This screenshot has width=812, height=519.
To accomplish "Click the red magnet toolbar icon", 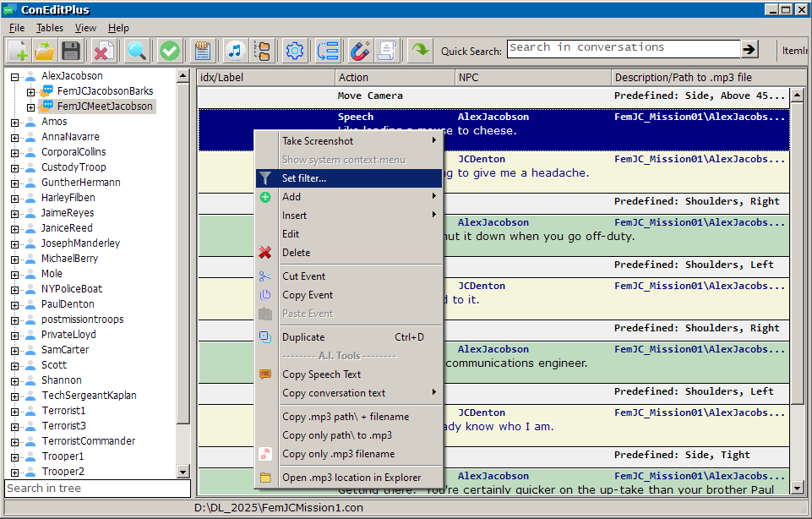I will [361, 51].
